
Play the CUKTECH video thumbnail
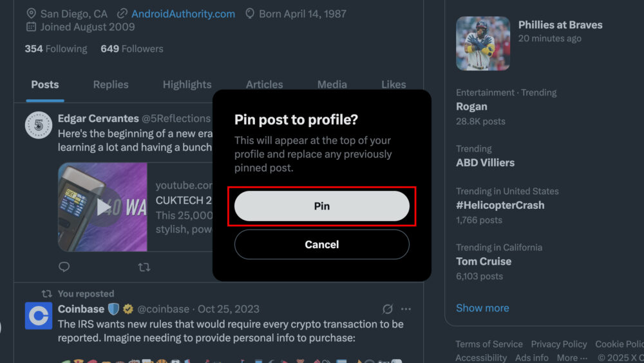tap(102, 207)
